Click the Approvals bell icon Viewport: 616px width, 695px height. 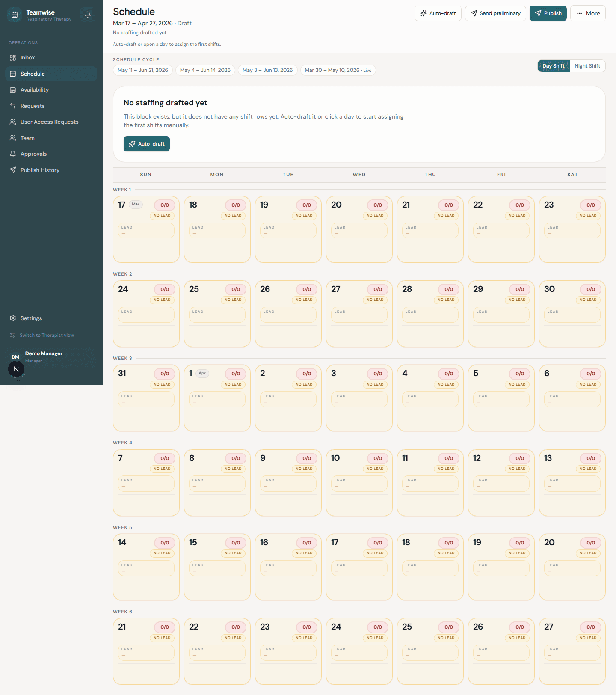point(13,154)
